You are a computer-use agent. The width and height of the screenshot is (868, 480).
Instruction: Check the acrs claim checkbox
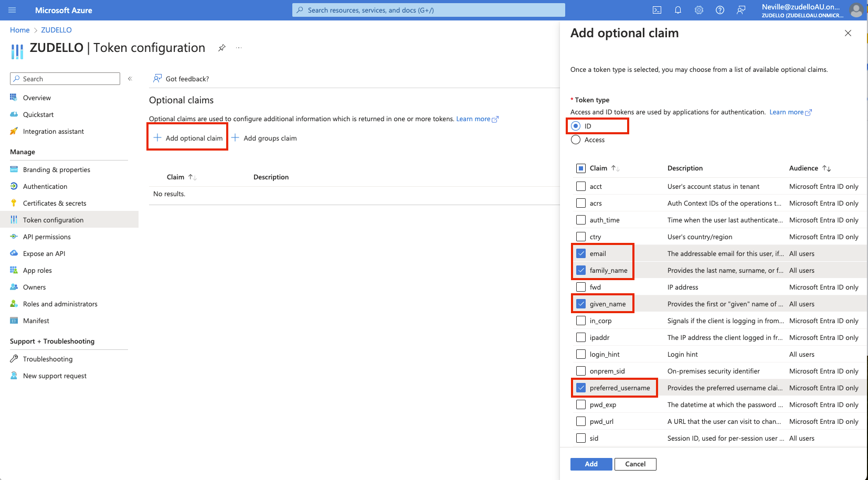581,203
